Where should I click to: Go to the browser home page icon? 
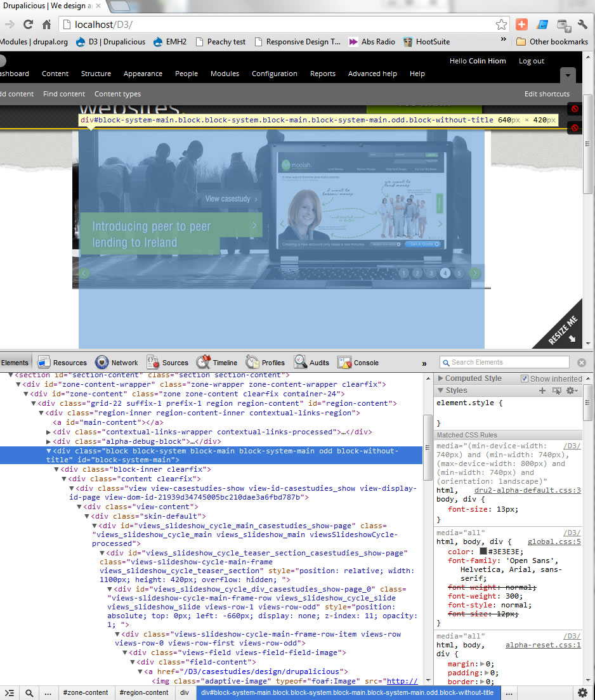46,25
